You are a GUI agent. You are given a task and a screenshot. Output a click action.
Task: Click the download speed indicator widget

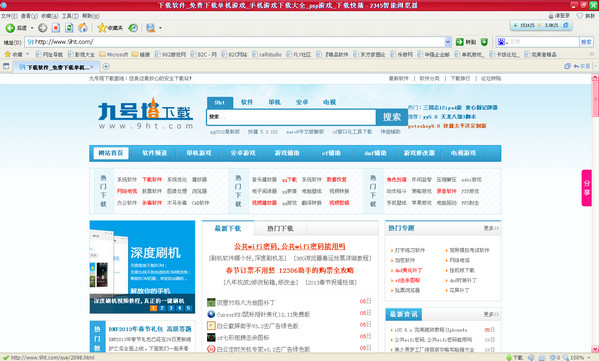pyautogui.click(x=541, y=25)
